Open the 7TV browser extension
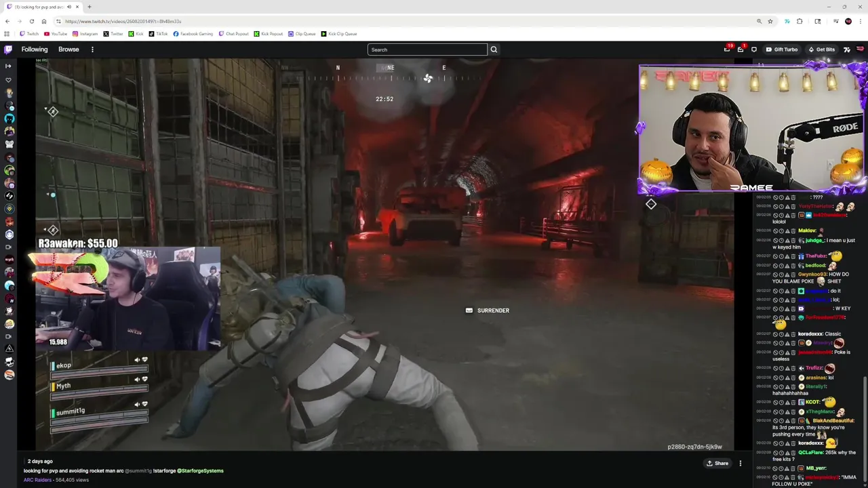 pyautogui.click(x=787, y=21)
